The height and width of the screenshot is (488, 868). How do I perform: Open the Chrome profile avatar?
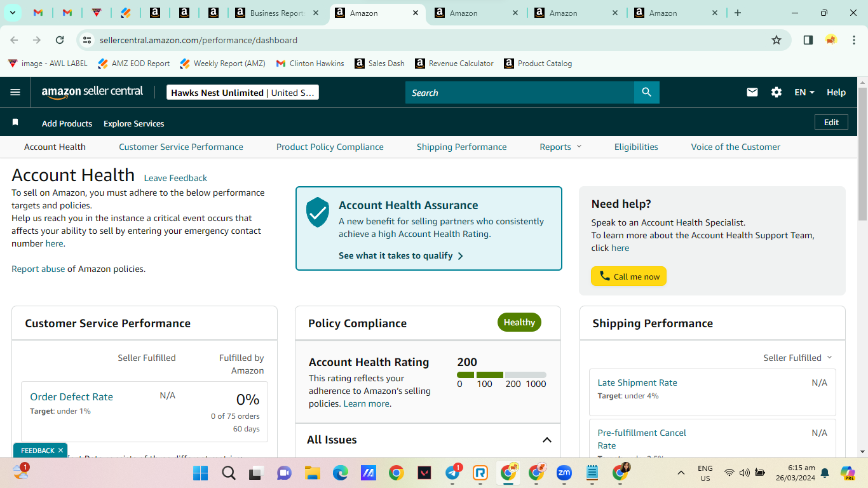pos(831,40)
